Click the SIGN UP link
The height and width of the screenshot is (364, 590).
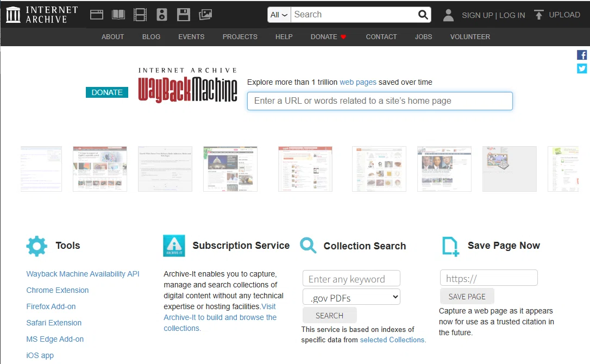[477, 15]
